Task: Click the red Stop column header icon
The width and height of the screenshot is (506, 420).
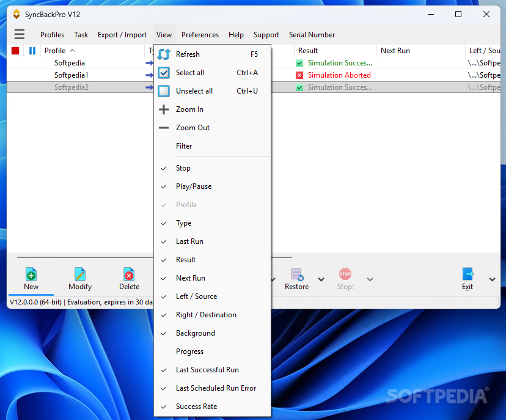Action: tap(15, 51)
